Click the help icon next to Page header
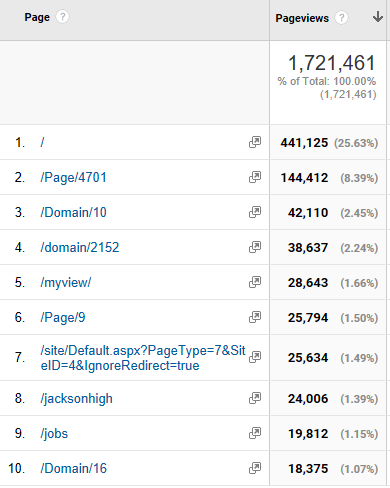Image resolution: width=390 pixels, height=488 pixels. pos(62,17)
